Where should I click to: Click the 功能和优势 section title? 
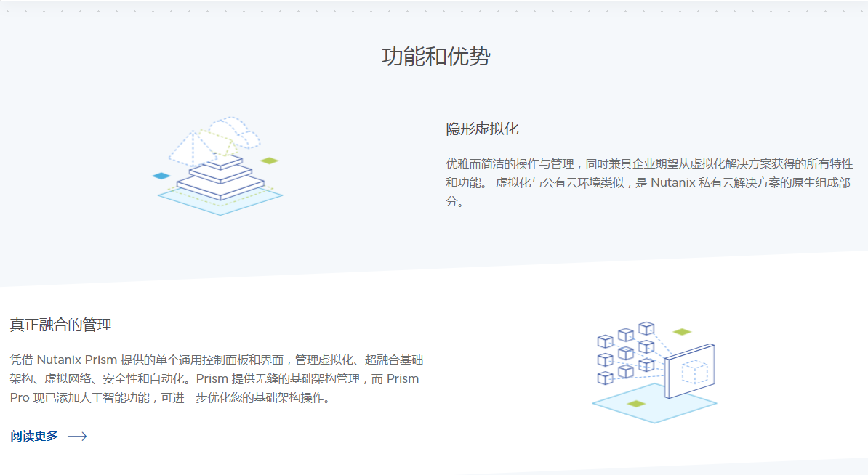point(435,57)
